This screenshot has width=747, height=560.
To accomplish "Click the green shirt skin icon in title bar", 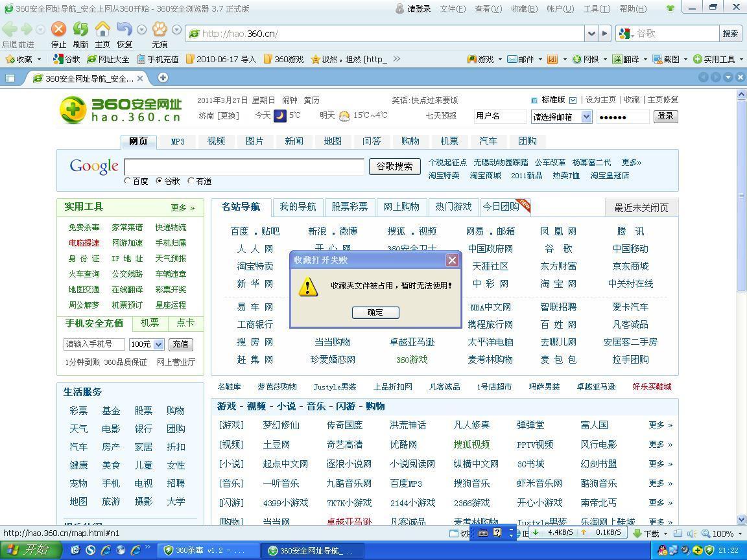I will [670, 8].
